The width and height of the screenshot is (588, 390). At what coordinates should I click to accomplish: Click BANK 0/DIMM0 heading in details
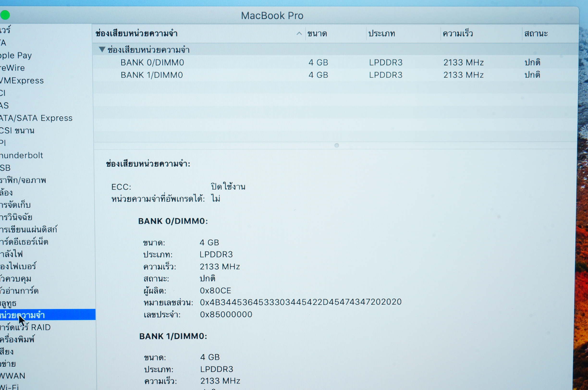tap(173, 221)
